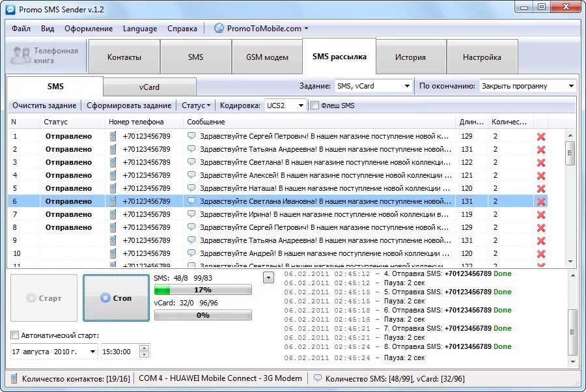Delete row 4 with the red X
This screenshot has width=586, height=392.
(541, 176)
